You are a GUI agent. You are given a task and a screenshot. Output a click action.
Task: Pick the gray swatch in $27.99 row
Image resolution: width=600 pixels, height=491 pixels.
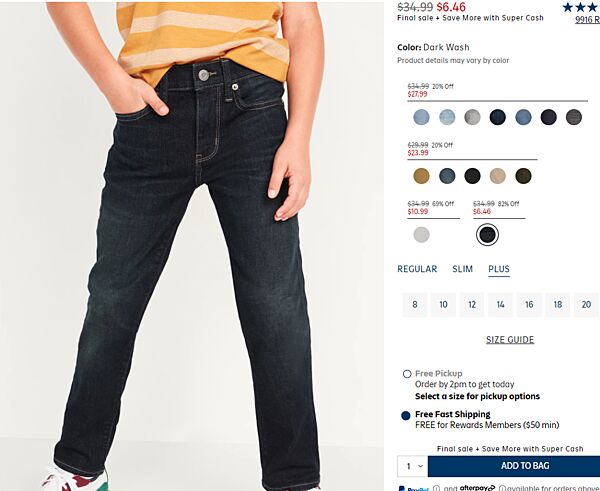472,117
